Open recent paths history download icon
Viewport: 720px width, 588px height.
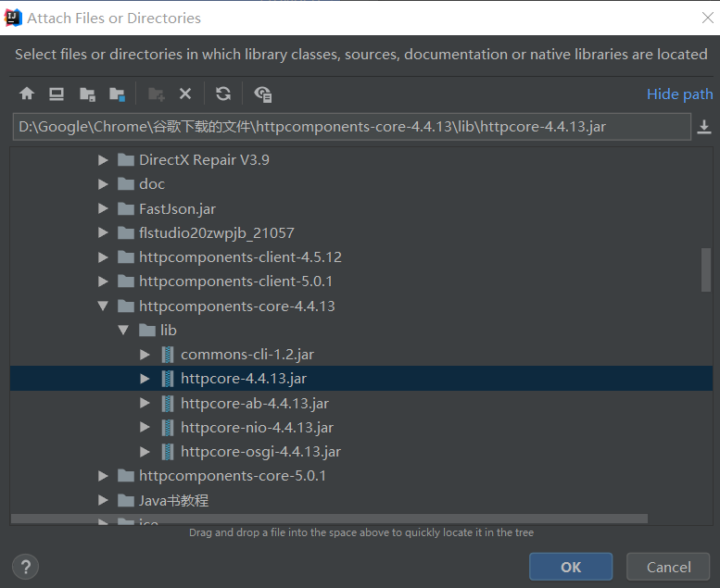click(704, 127)
